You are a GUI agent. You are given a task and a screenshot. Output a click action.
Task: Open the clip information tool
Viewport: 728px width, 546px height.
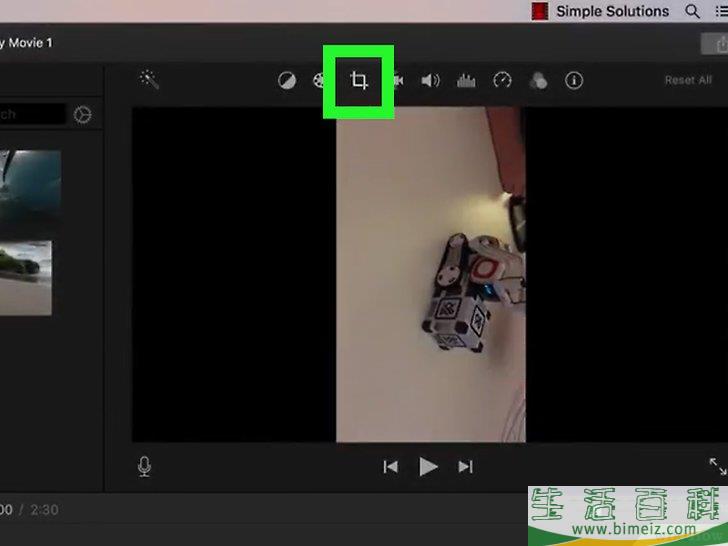[x=574, y=81]
